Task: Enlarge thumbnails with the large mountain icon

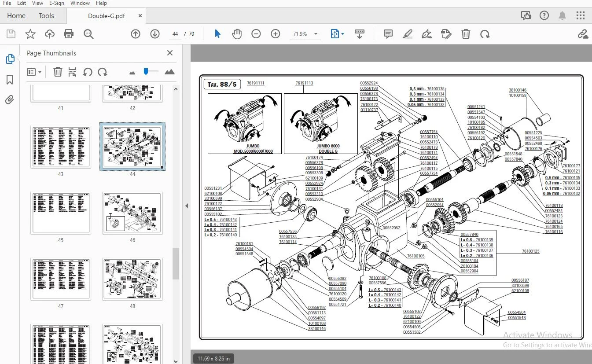Action: [169, 72]
